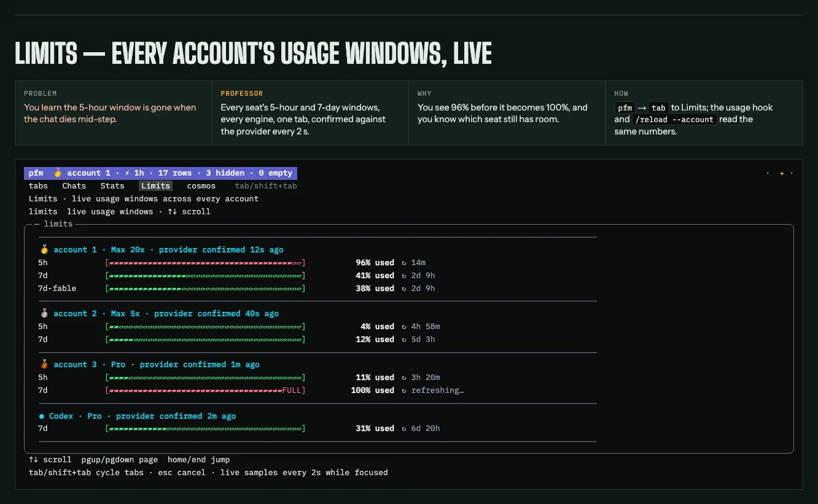This screenshot has height=504, width=818.
Task: Click account 3's FULL 7d bar
Action: [x=205, y=390]
